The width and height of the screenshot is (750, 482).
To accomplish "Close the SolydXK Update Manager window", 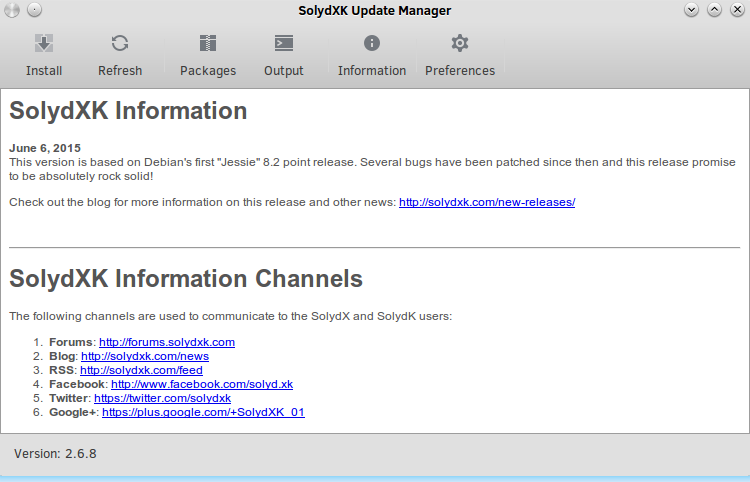I will tap(737, 10).
